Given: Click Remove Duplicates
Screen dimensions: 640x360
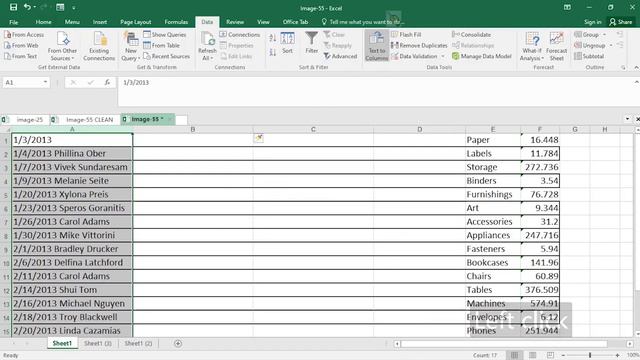Looking at the screenshot, I should (x=419, y=45).
